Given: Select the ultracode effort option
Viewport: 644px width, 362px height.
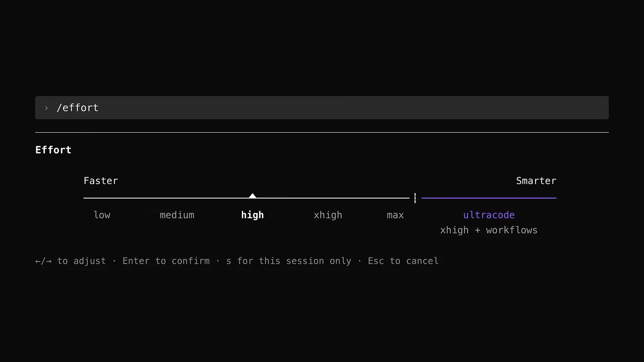Looking at the screenshot, I should 489,215.
